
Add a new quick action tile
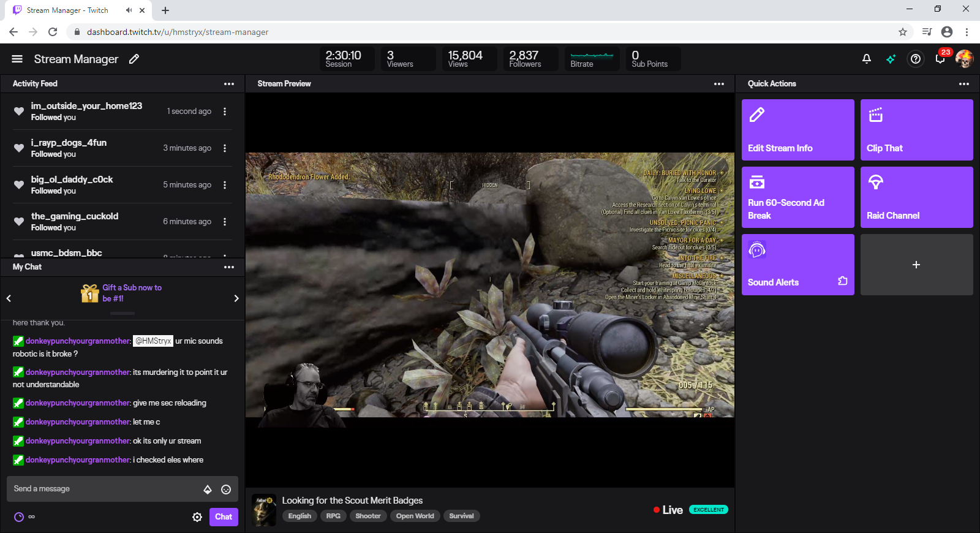click(917, 265)
